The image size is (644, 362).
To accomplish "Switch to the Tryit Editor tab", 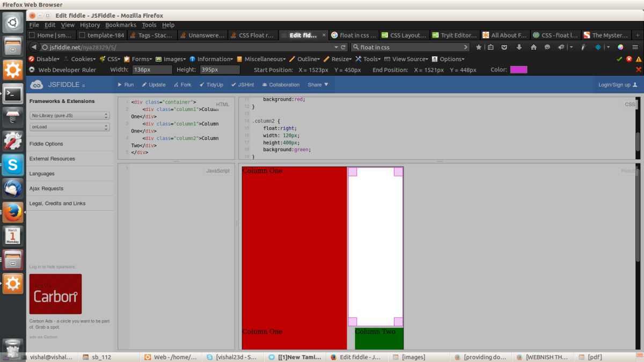I will click(454, 35).
